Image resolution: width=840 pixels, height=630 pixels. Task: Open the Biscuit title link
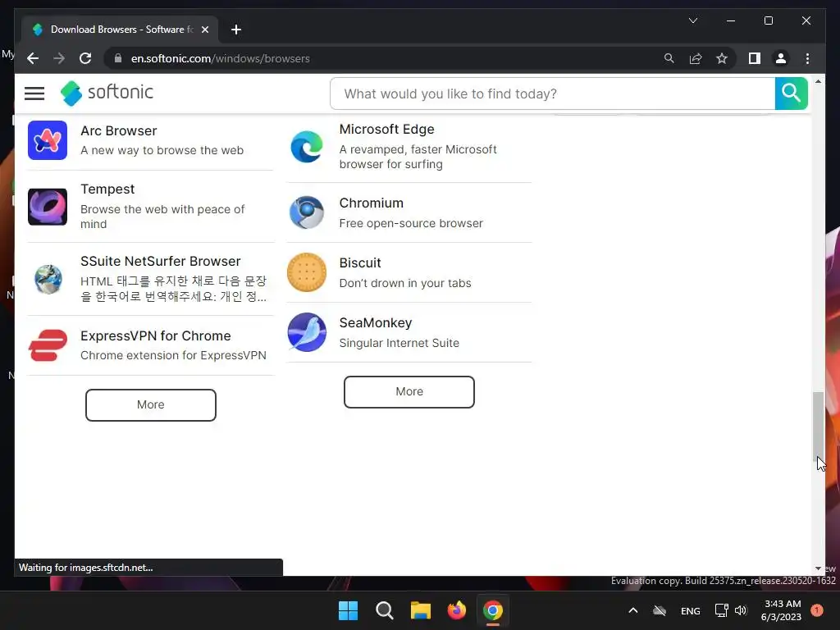(360, 263)
